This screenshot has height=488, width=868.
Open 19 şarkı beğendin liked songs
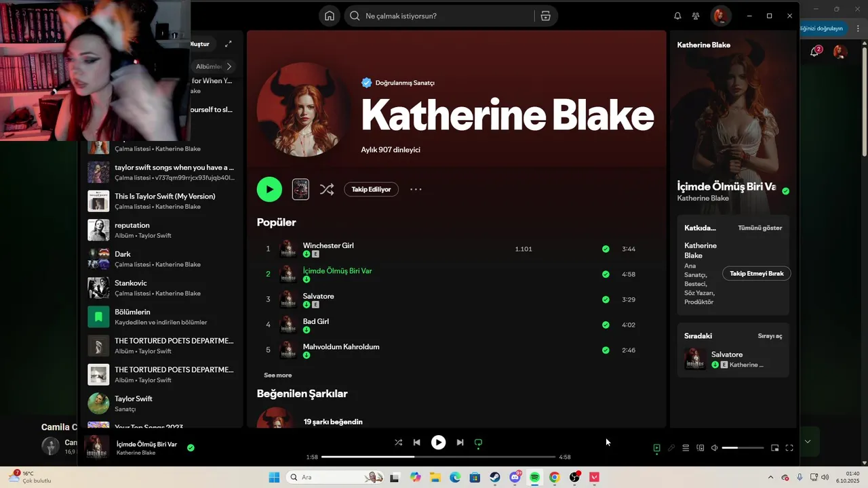tap(333, 422)
